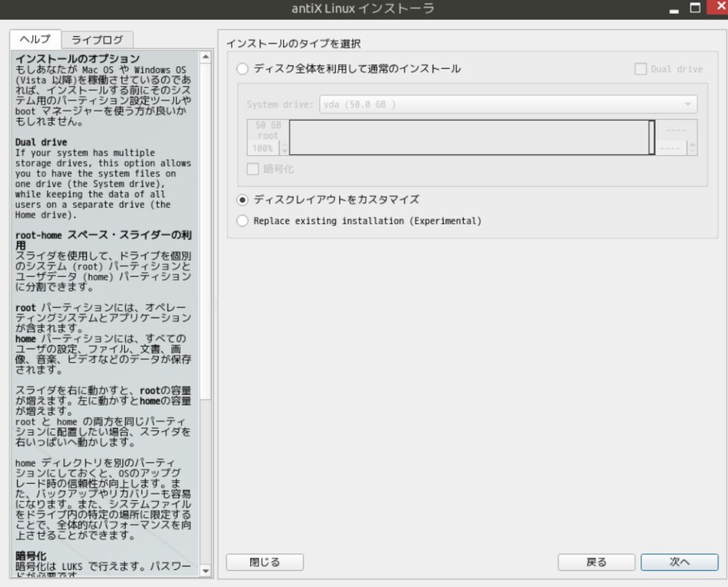Click the home partition size spinbox
Image resolution: width=728 pixels, height=587 pixels.
click(x=677, y=149)
